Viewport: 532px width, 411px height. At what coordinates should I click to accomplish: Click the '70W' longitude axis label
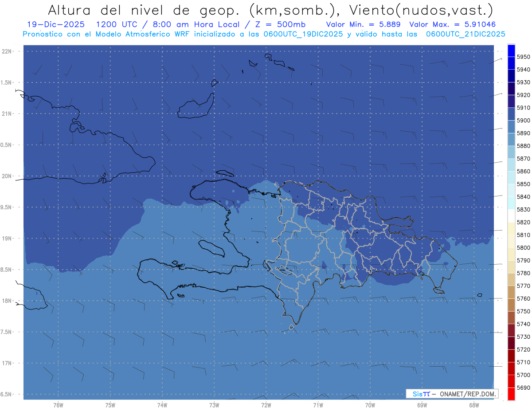(x=370, y=405)
